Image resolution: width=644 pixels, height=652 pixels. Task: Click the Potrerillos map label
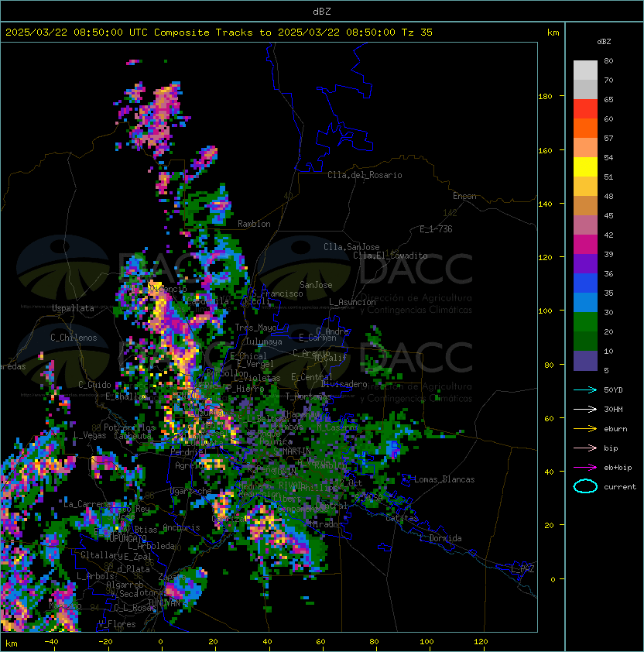coord(129,427)
